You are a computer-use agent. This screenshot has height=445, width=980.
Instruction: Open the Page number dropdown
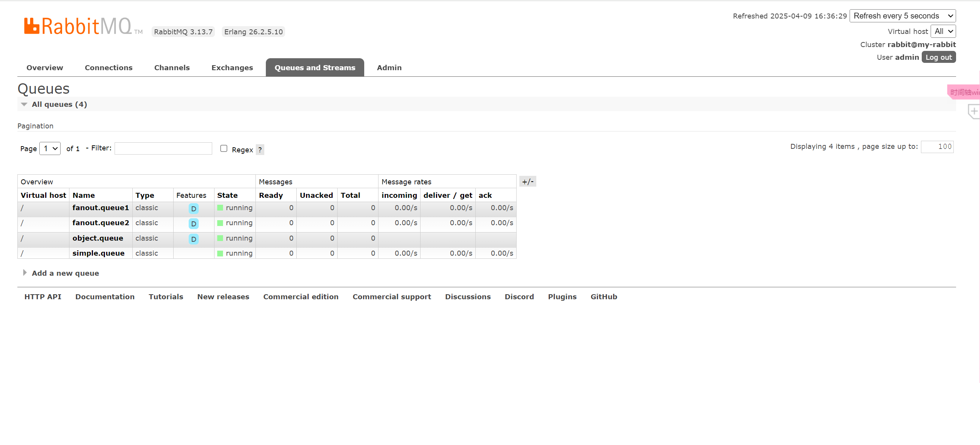pyautogui.click(x=50, y=148)
